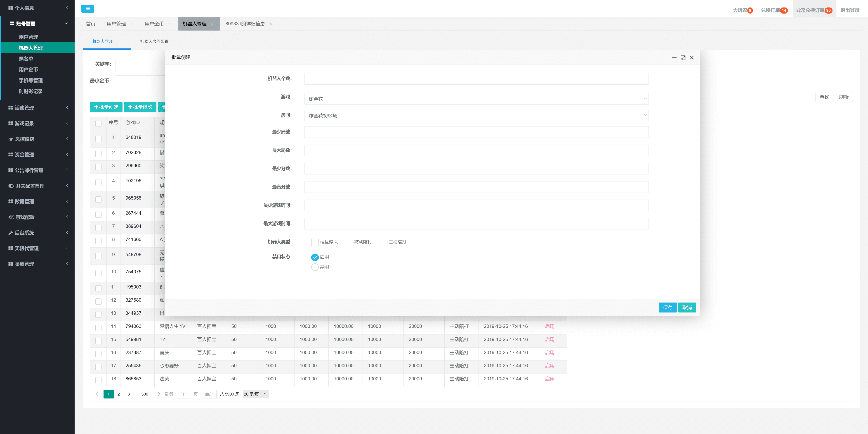Click the 保存 button in dialog

click(668, 308)
